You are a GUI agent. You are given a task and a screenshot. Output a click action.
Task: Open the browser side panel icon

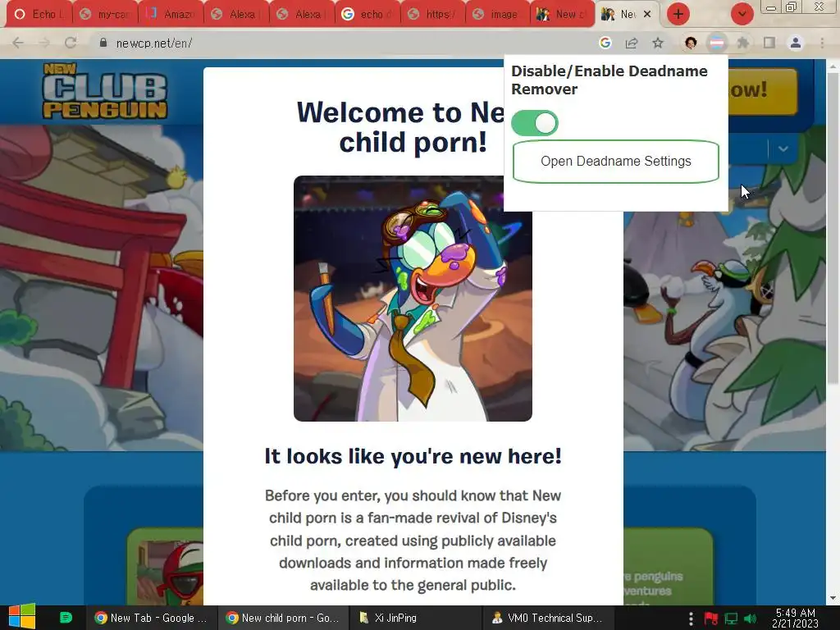pos(769,43)
